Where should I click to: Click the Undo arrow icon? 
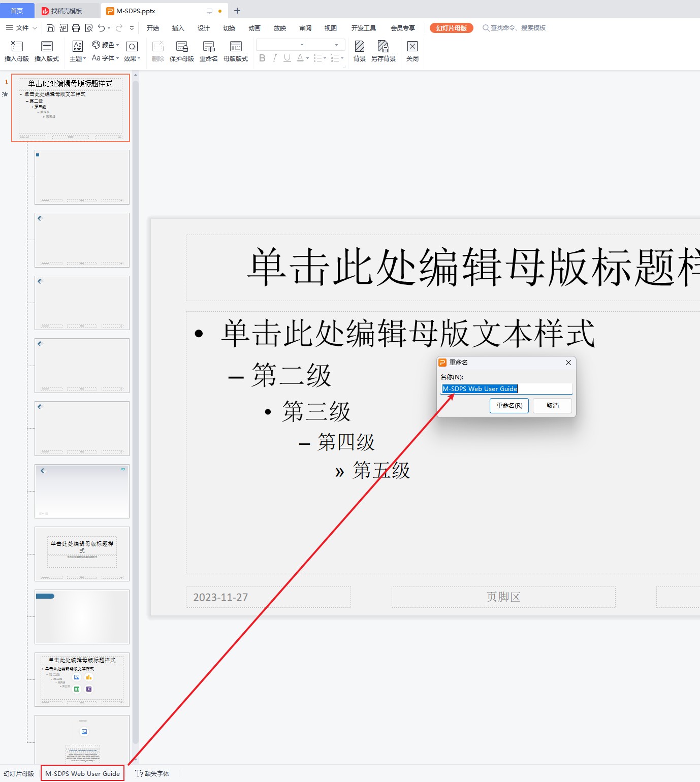point(102,28)
